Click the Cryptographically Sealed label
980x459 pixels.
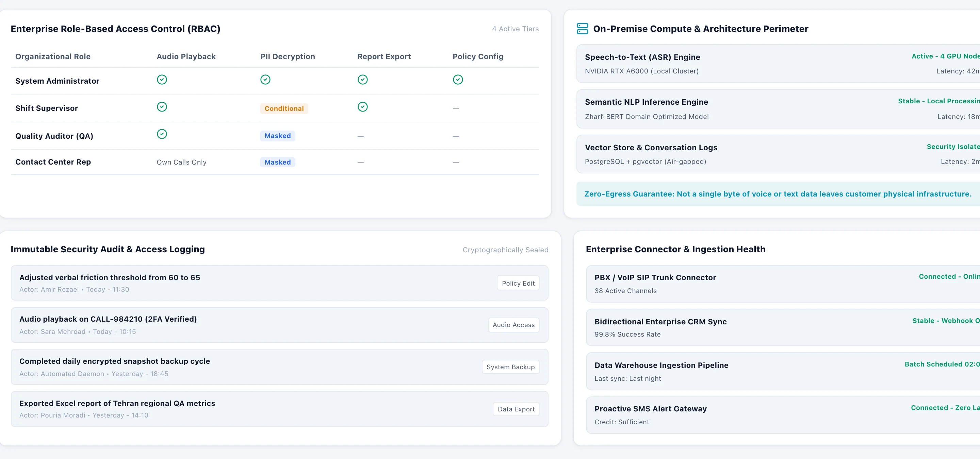[505, 250]
